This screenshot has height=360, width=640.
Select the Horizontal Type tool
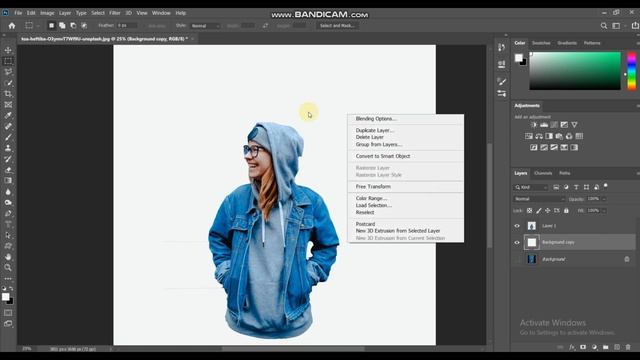coord(8,224)
